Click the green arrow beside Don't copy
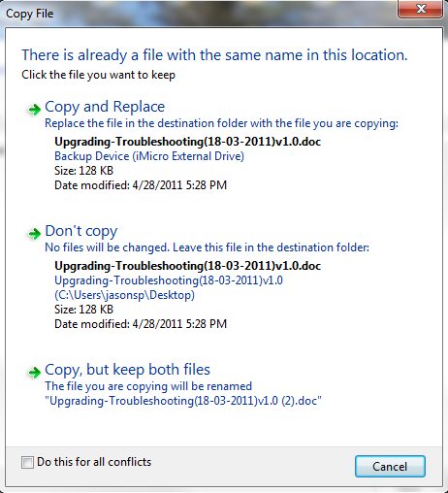 coord(34,233)
